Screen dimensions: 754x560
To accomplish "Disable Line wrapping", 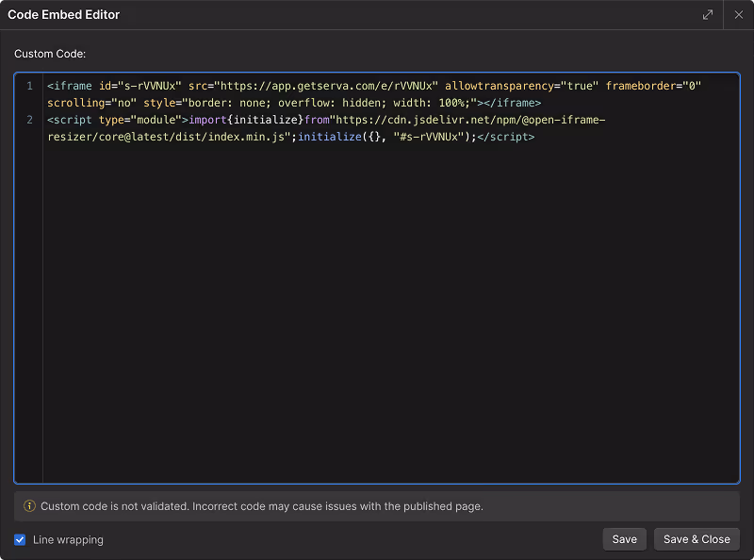I will 20,539.
